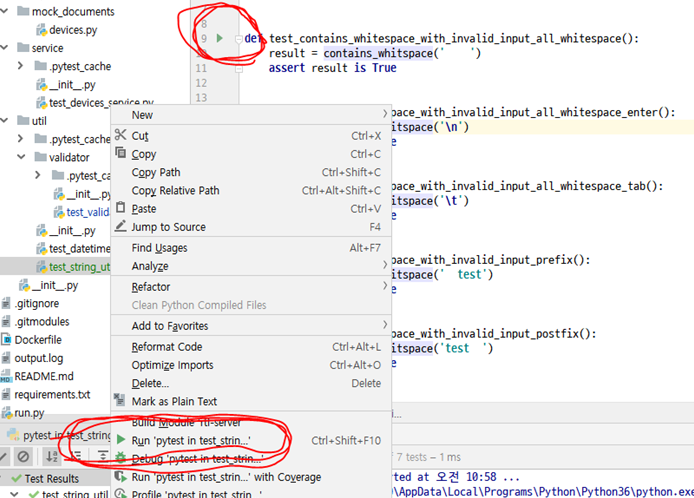This screenshot has width=694, height=498.
Task: Click the Mark as Plain Text icon
Action: point(120,400)
